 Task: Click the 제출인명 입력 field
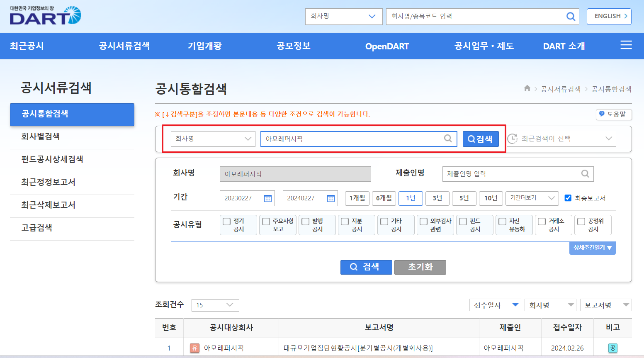pyautogui.click(x=518, y=174)
